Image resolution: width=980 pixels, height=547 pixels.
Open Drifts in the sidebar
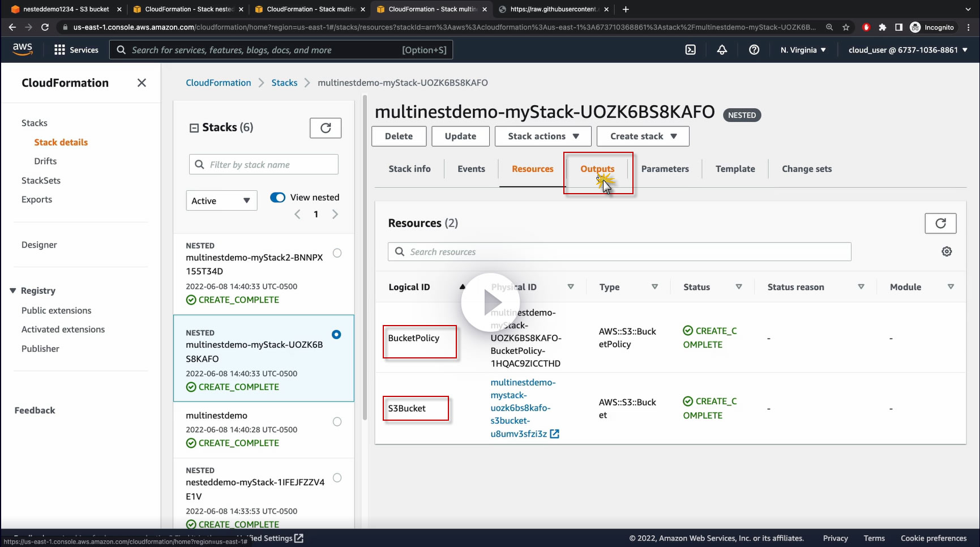[x=45, y=161]
